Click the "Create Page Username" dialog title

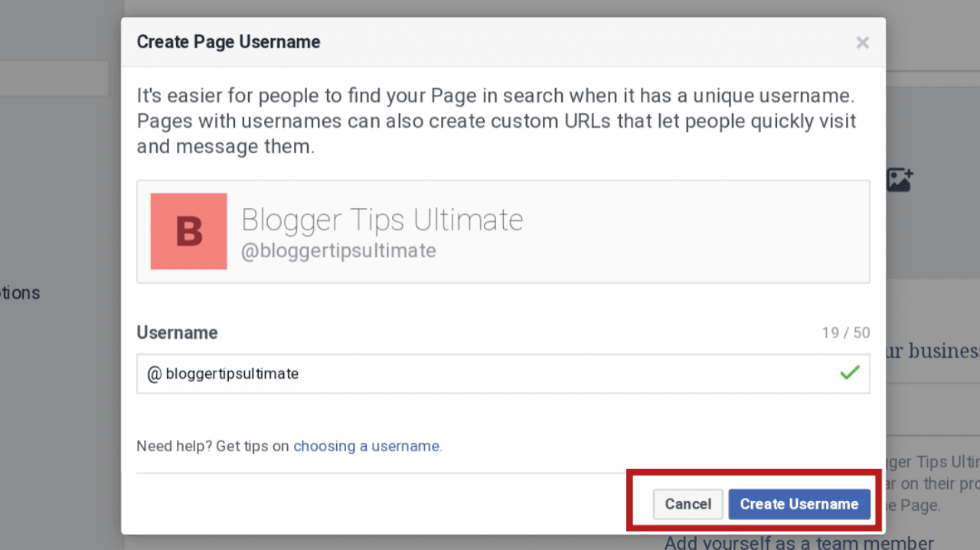pos(228,42)
